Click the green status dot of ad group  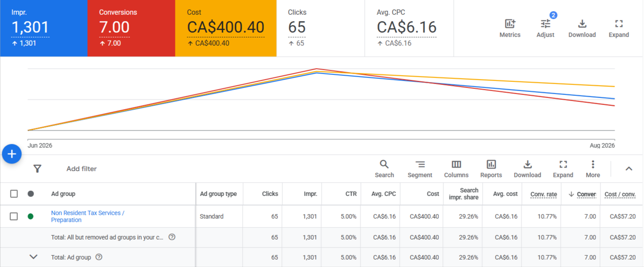click(31, 216)
